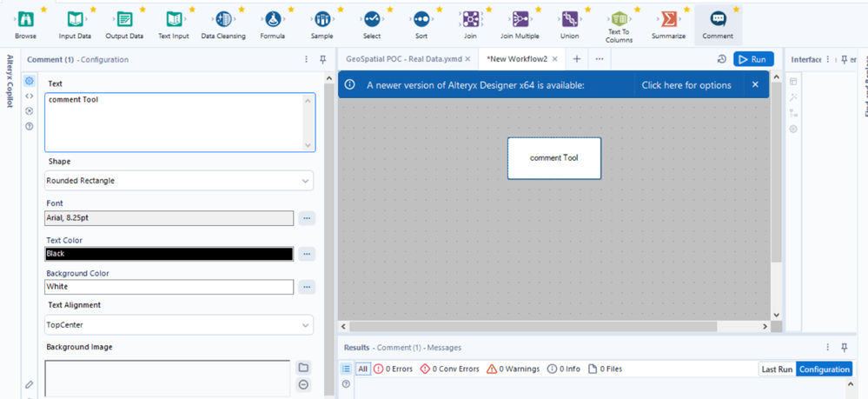
Task: Toggle the 0 Info filter
Action: [x=564, y=369]
